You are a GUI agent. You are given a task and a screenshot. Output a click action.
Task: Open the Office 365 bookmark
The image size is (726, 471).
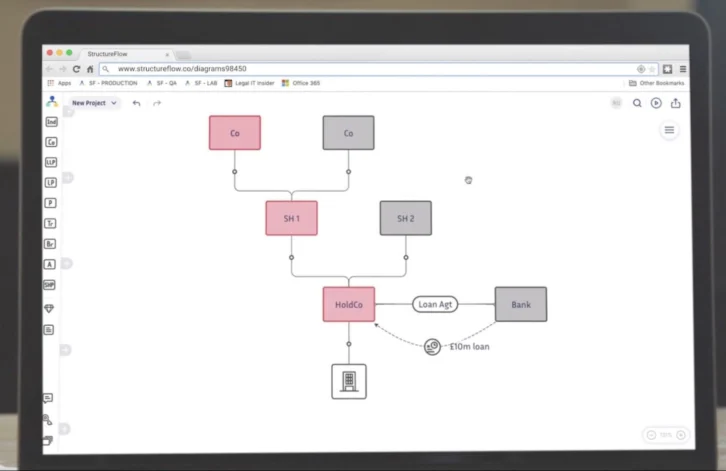[x=304, y=83]
